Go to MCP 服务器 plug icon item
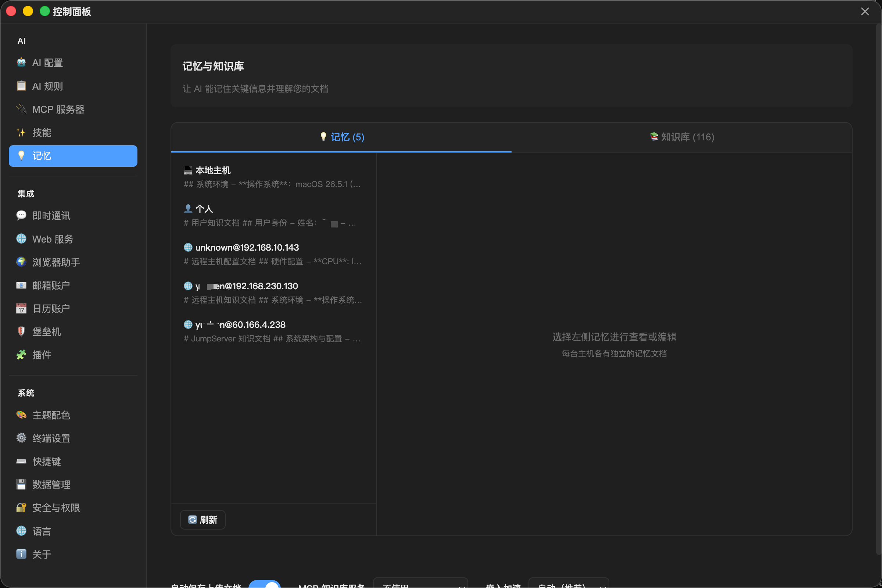This screenshot has width=882, height=588. [73, 109]
